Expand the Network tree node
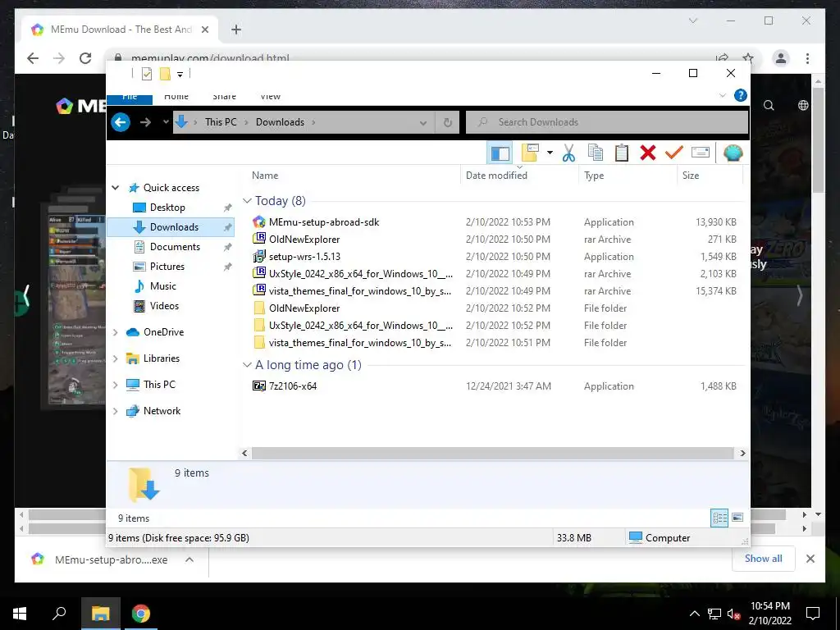840x630 pixels. point(115,411)
